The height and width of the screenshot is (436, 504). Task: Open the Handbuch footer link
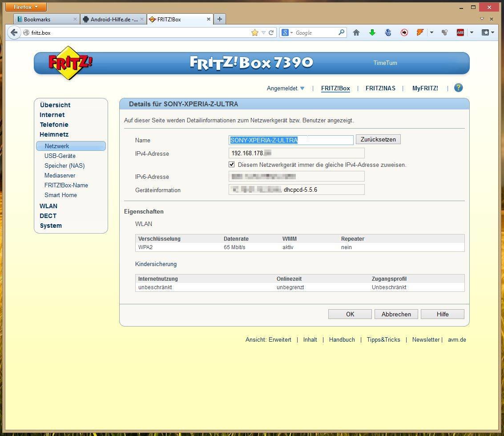point(342,339)
